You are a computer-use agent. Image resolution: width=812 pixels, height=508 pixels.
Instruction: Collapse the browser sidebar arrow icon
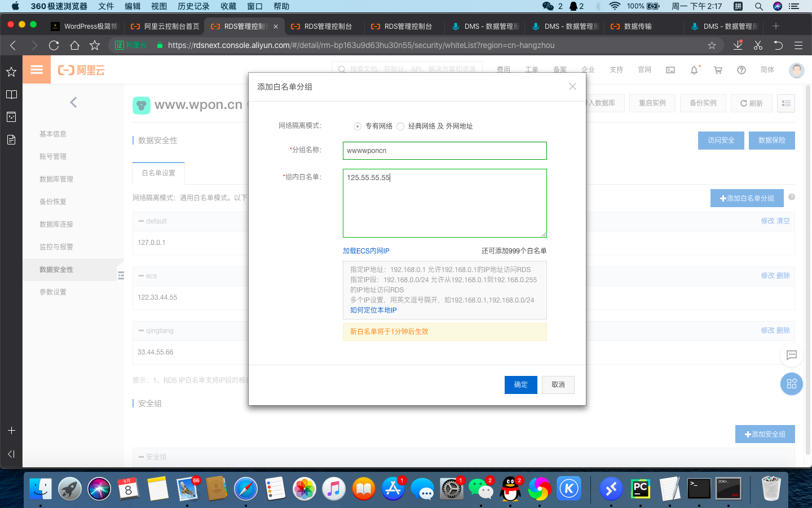(11, 454)
